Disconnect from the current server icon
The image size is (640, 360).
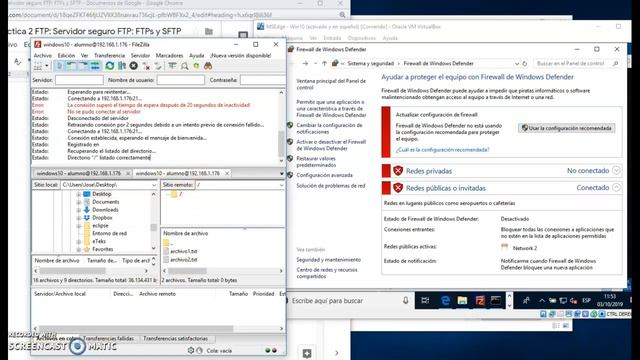pos(146,66)
